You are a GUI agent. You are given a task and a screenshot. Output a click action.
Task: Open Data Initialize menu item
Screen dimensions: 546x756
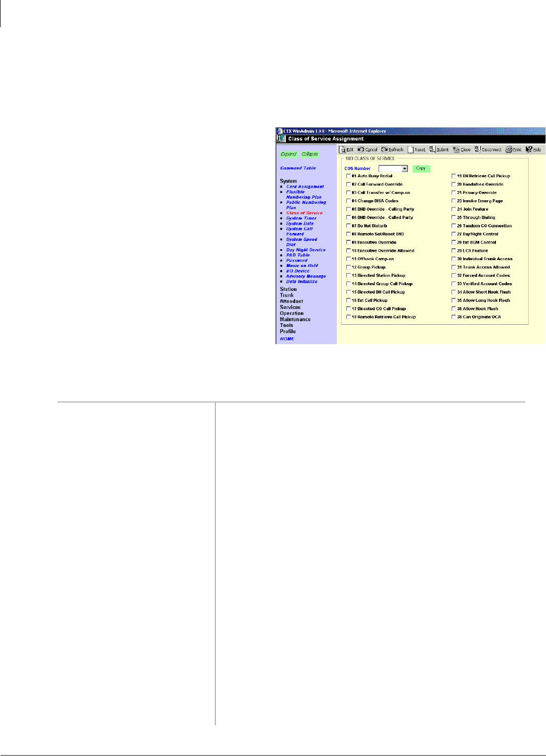click(x=301, y=282)
